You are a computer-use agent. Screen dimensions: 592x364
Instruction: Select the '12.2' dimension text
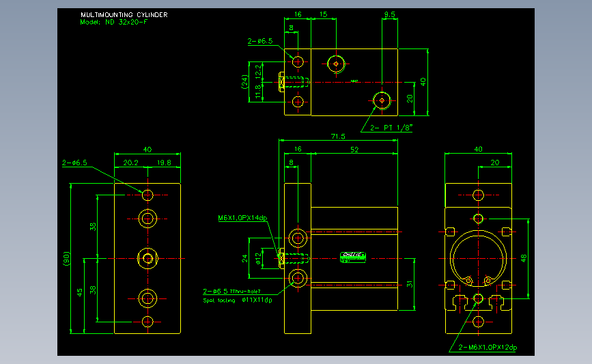[258, 71]
